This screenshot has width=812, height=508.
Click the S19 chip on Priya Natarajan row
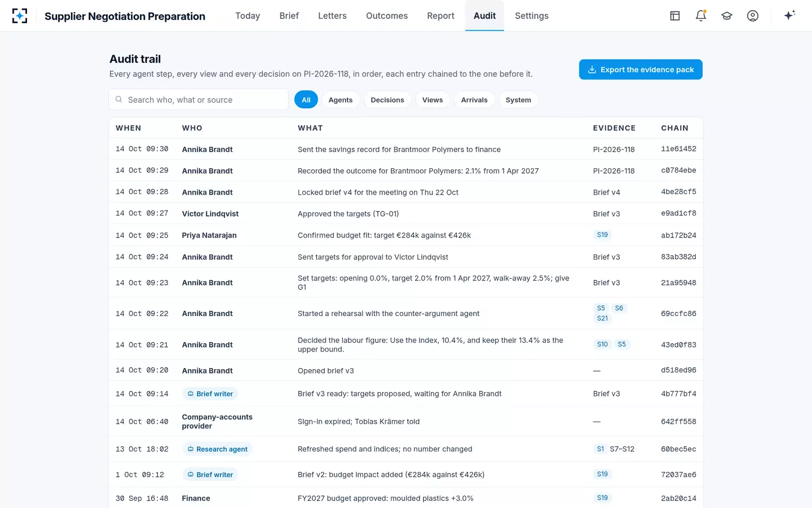coord(602,235)
